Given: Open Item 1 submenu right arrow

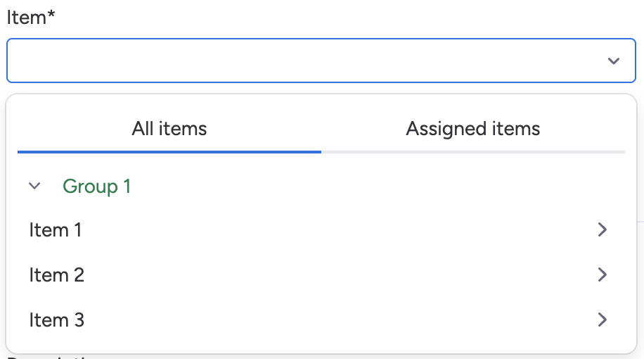Looking at the screenshot, I should pyautogui.click(x=602, y=229).
